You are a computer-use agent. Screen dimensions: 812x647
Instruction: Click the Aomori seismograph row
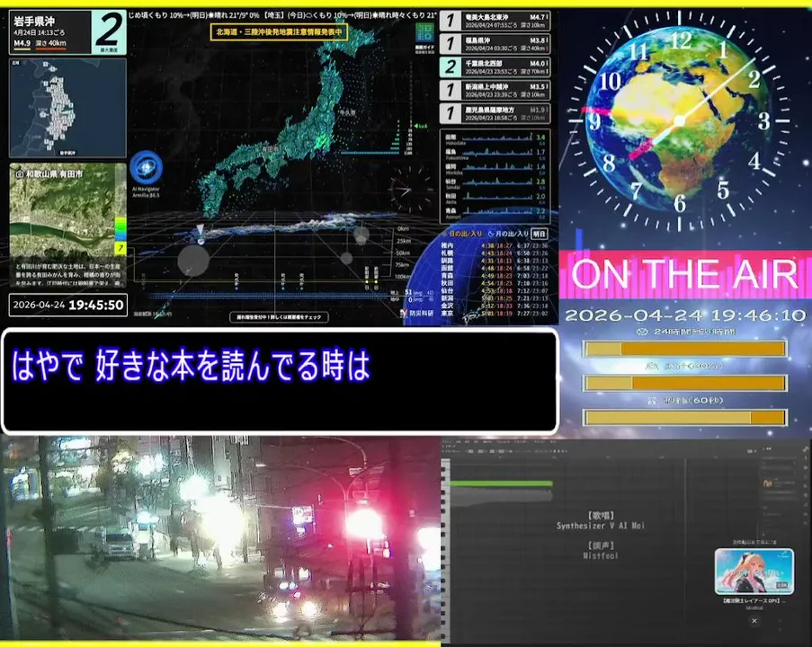pyautogui.click(x=495, y=212)
